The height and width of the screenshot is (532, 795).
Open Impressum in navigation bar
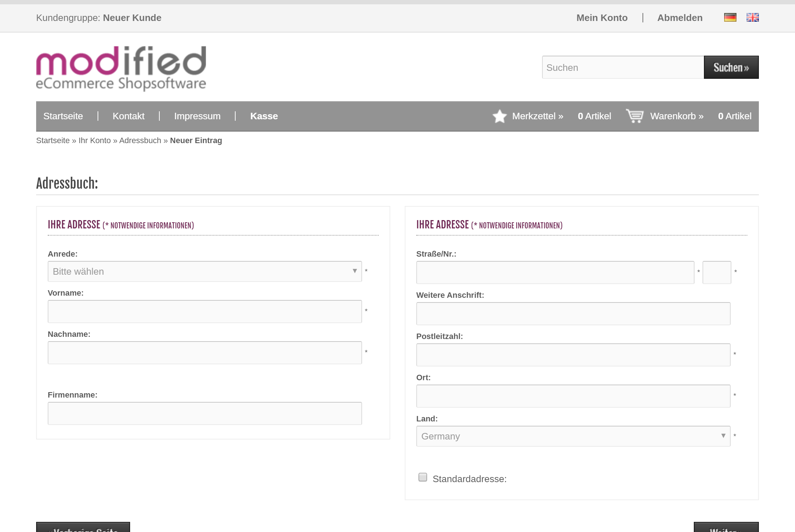(197, 116)
